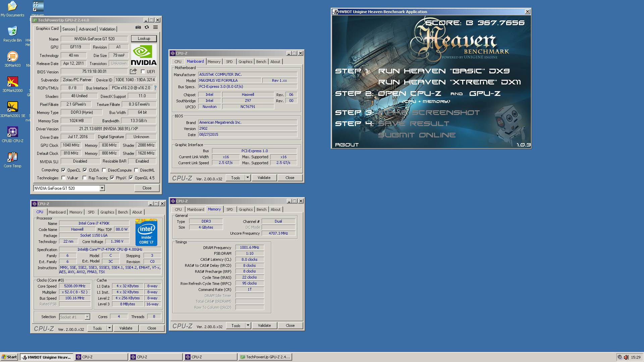Click Validate in Mainboard CPU-Z window
644x362 pixels.
pos(264,178)
